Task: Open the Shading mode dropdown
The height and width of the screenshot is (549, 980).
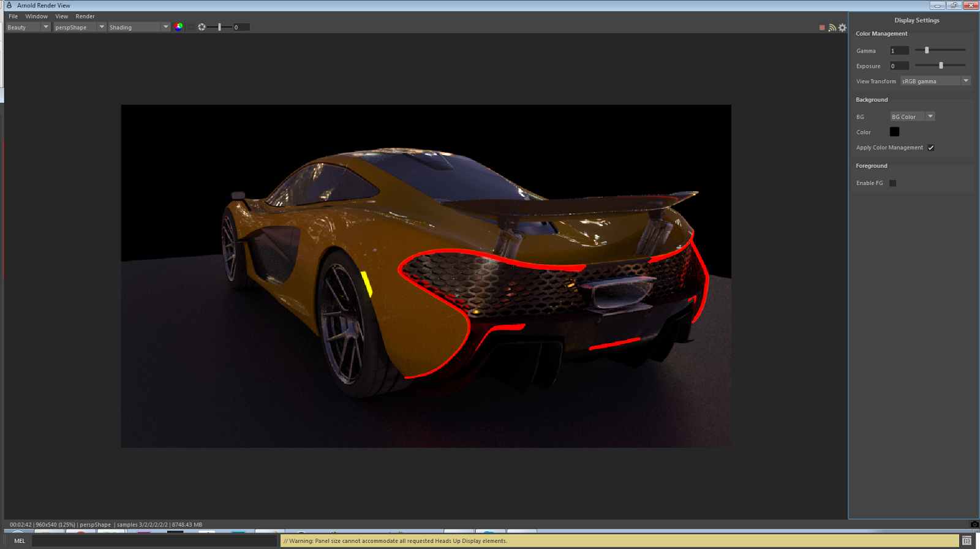Action: click(x=139, y=27)
